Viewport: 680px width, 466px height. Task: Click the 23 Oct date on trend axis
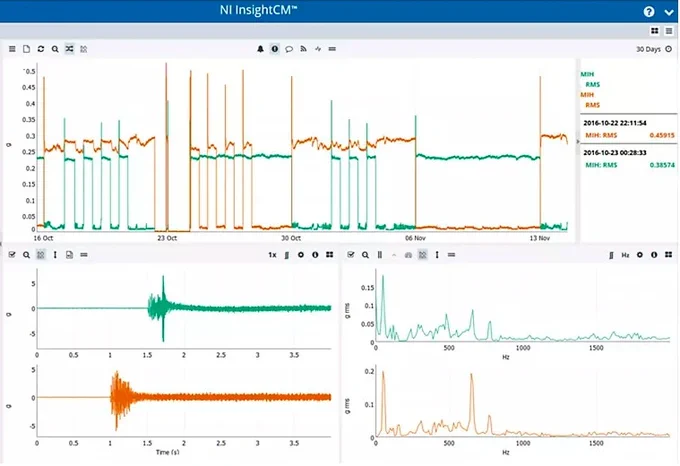(x=167, y=238)
